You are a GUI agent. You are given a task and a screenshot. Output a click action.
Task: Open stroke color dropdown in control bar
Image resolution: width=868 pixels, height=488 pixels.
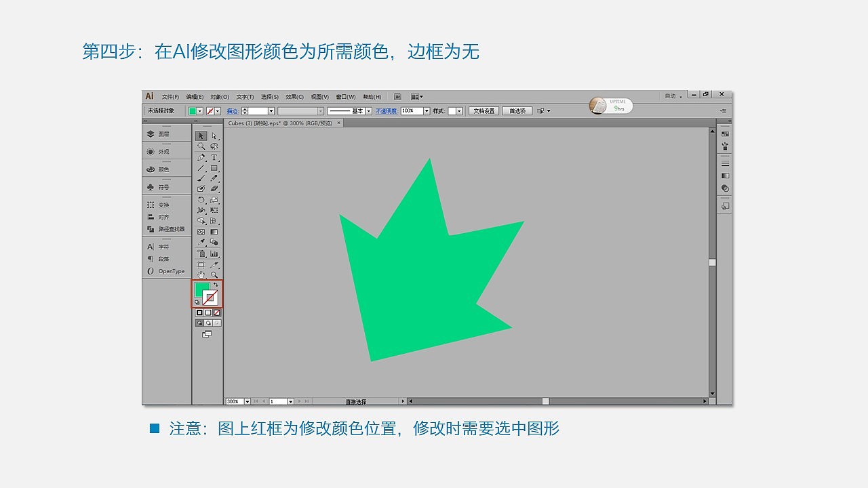tap(218, 111)
